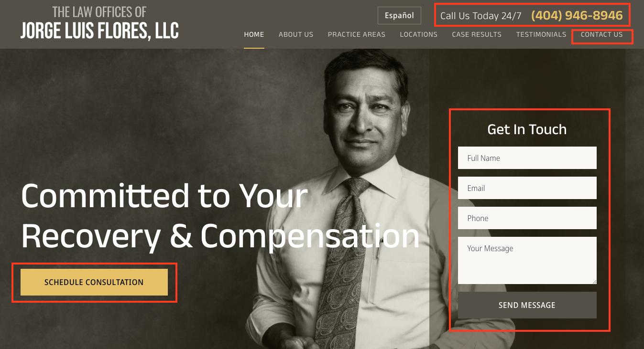This screenshot has width=644, height=349.
Task: Focus the Full Name input field
Action: coord(527,158)
